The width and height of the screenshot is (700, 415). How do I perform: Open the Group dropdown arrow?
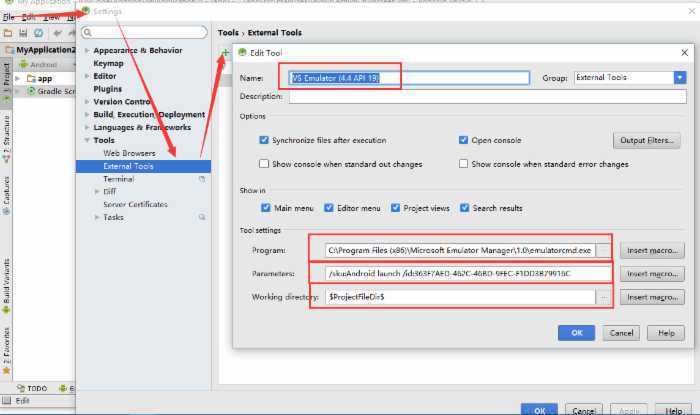click(x=679, y=78)
